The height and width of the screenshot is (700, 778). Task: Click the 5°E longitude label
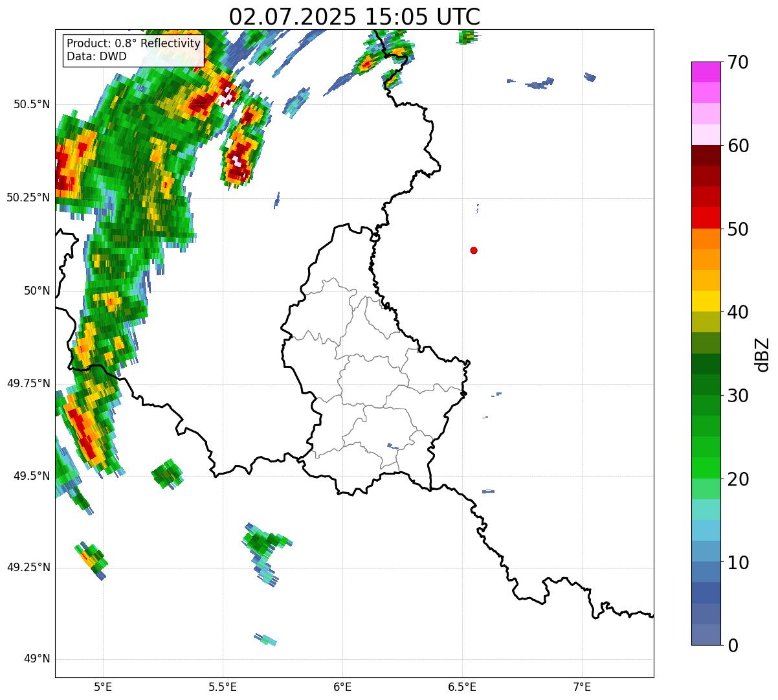pyautogui.click(x=103, y=686)
